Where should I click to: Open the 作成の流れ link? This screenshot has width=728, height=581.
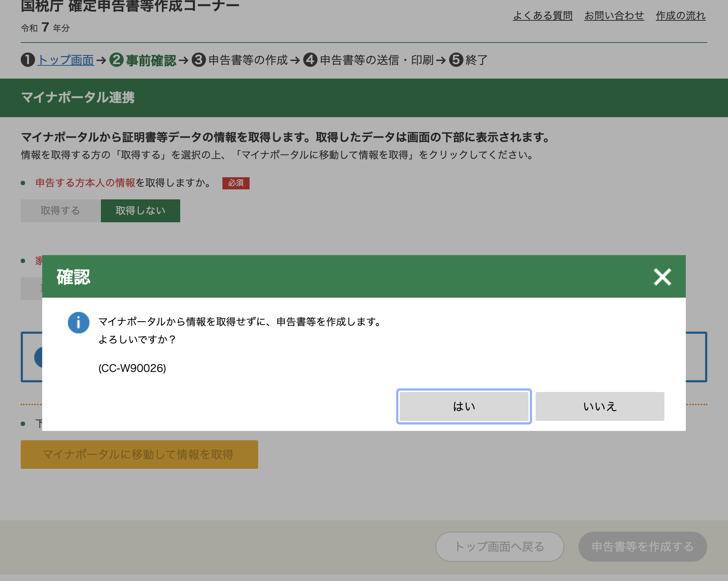(680, 16)
